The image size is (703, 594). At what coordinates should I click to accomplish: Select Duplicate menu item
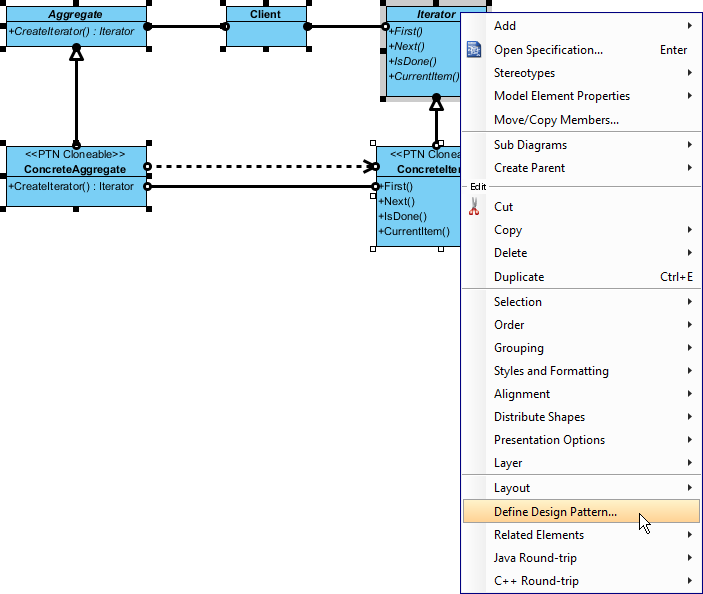(581, 277)
